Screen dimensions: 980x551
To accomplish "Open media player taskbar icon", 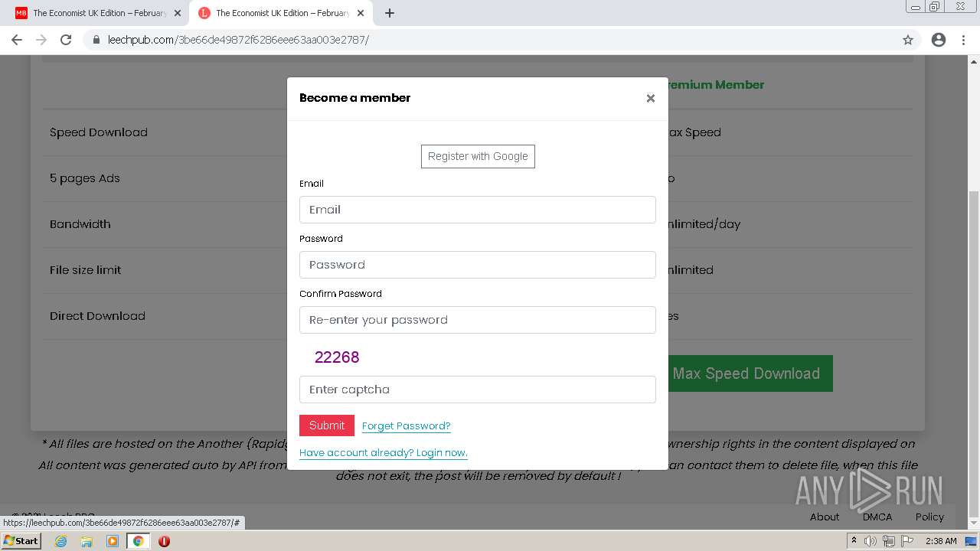I will 113,541.
